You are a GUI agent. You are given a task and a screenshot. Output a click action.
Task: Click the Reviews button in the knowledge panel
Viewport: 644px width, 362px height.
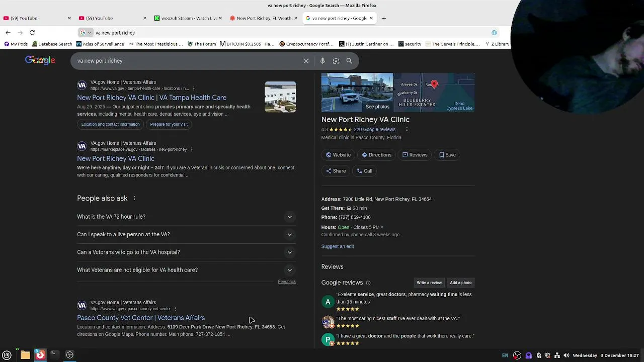click(415, 155)
